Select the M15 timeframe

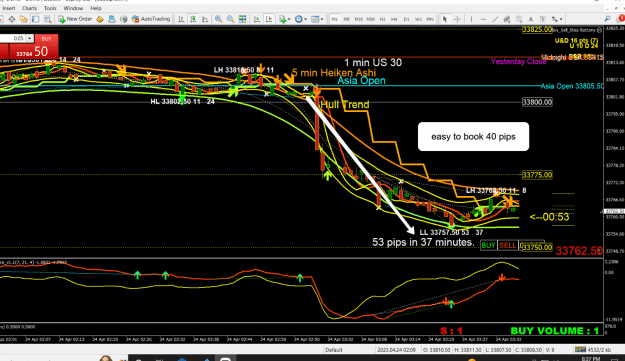(358, 19)
